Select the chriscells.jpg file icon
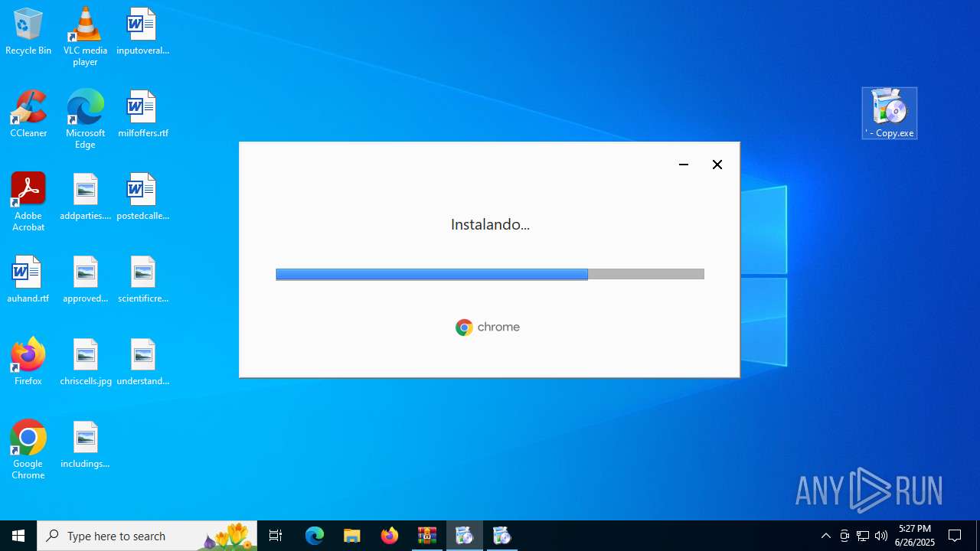The width and height of the screenshot is (980, 551). coord(85,361)
